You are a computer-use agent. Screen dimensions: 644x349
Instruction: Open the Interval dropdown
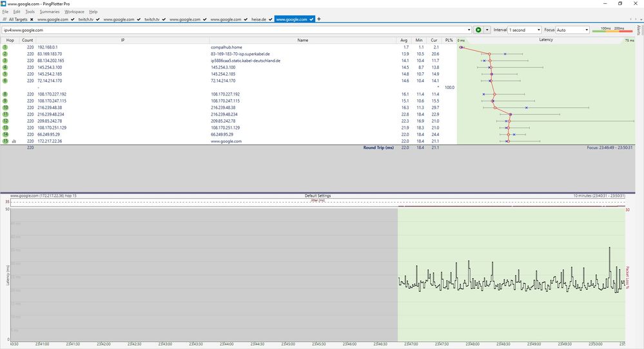pos(525,30)
